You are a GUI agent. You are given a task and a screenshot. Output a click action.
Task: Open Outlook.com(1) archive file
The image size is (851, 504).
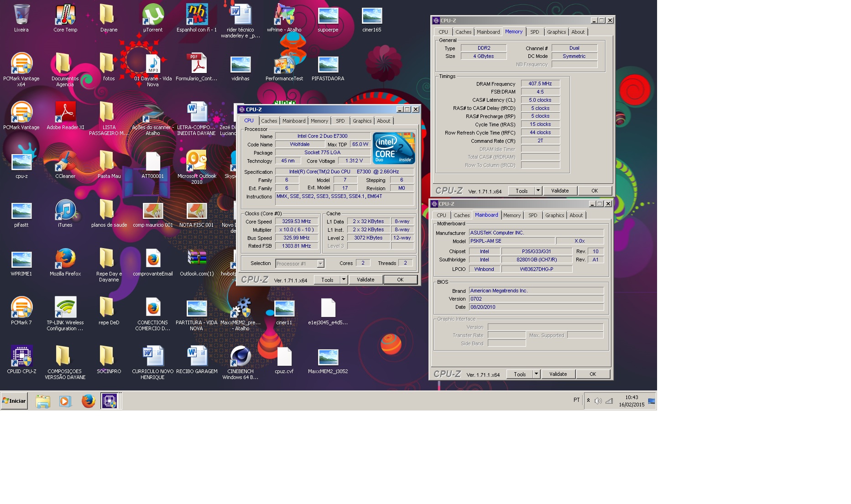coord(197,262)
